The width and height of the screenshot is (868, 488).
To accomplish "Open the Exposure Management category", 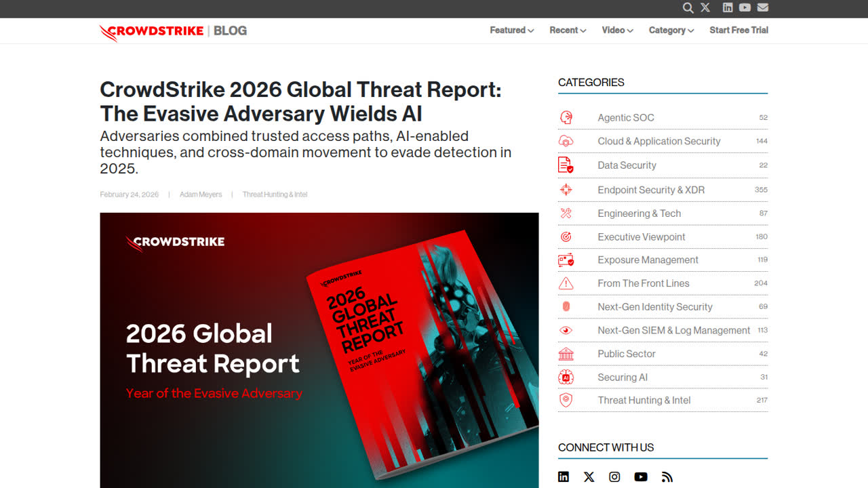I will [648, 260].
